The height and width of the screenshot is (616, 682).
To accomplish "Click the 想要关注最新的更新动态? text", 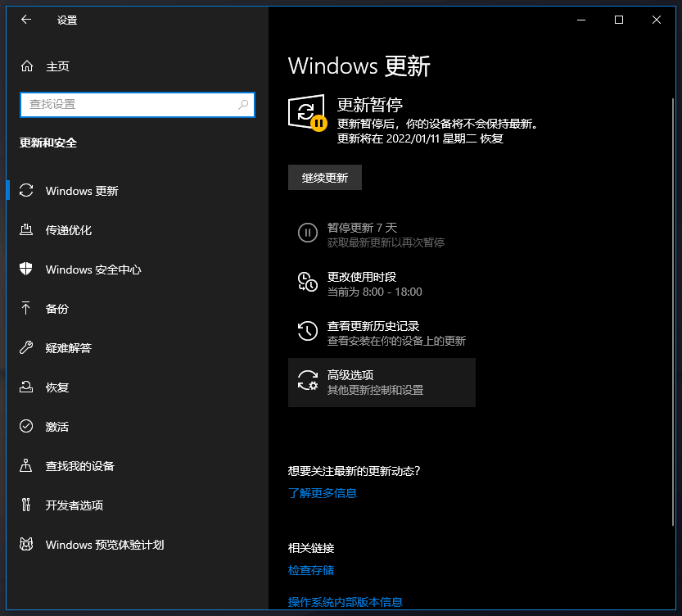I will pyautogui.click(x=354, y=471).
